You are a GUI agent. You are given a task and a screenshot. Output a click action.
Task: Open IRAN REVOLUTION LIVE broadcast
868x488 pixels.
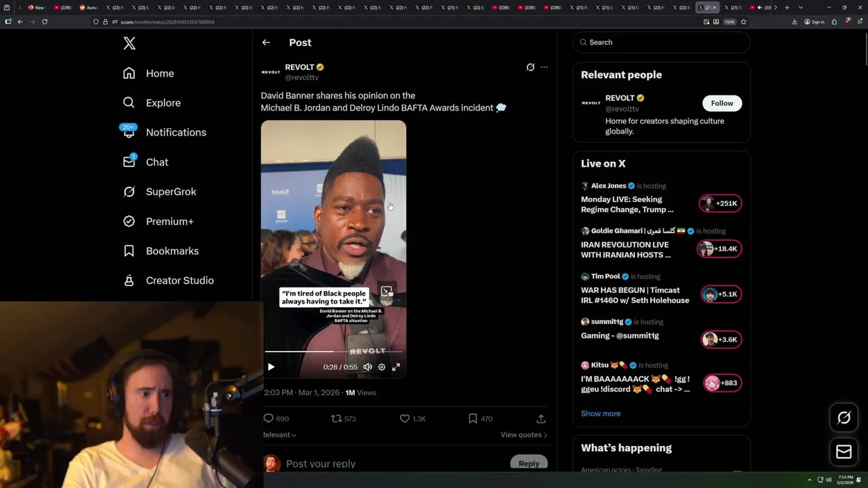click(626, 249)
